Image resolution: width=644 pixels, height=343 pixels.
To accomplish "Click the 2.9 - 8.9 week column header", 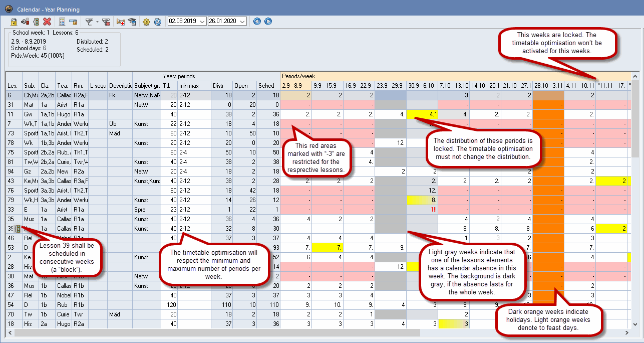I will (296, 86).
